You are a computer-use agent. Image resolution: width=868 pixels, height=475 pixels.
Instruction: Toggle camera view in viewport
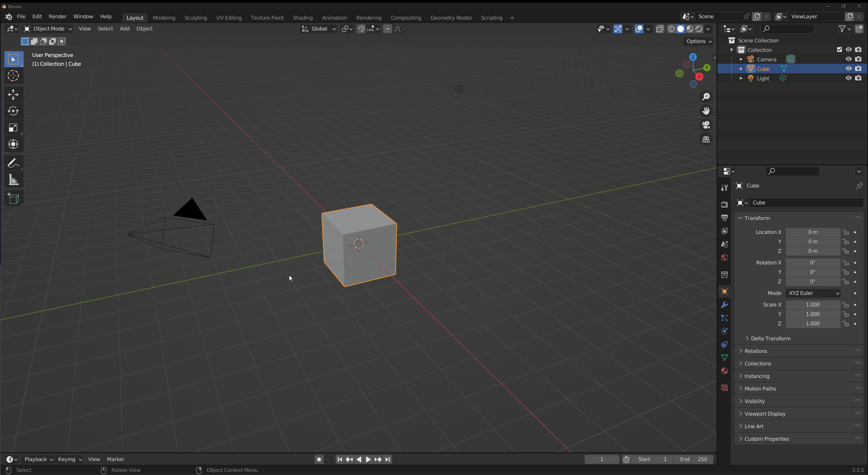coord(706,125)
